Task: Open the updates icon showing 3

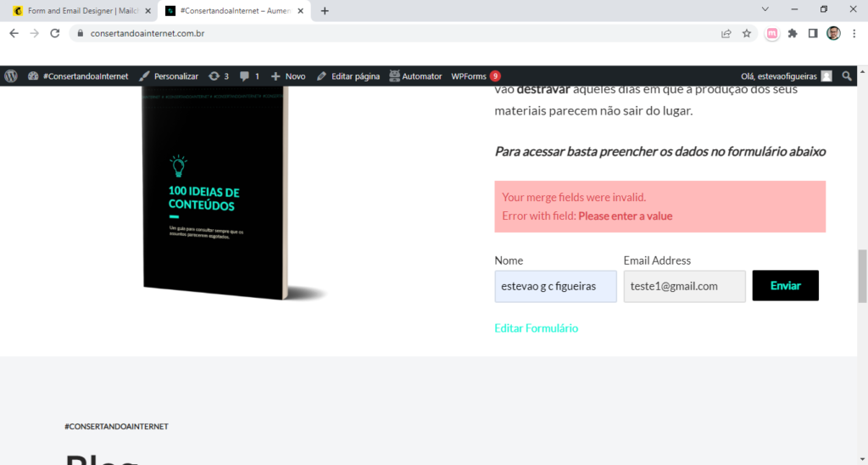Action: coord(219,76)
